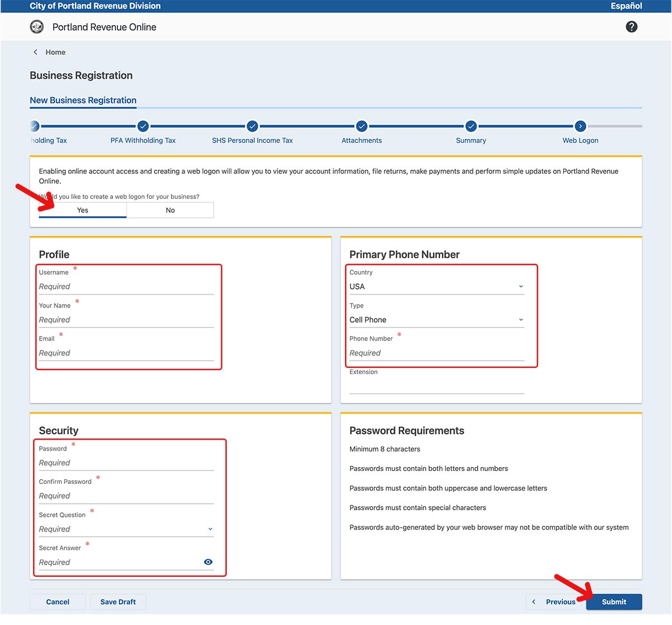Open the Secret Question dropdown
The image size is (672, 625).
126,529
